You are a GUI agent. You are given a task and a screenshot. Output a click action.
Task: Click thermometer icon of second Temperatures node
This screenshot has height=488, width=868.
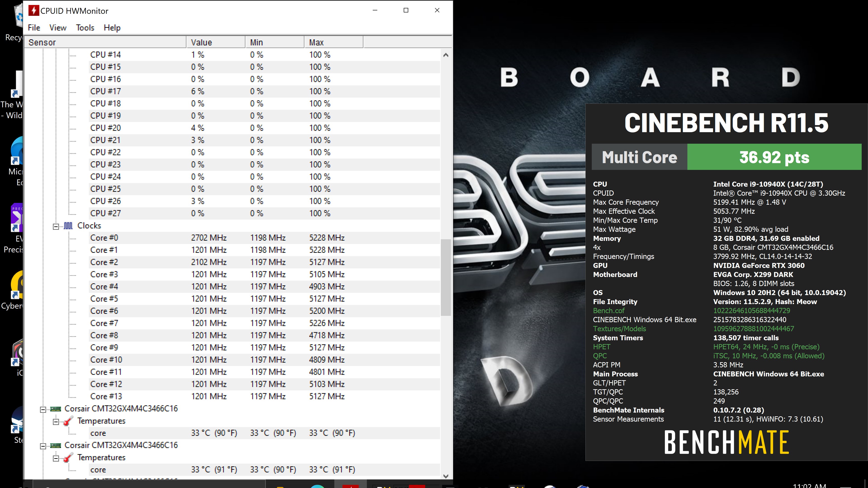(x=68, y=458)
